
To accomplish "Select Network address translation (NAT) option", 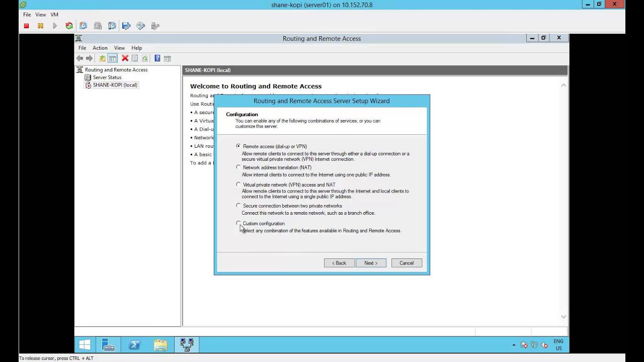I will pyautogui.click(x=238, y=167).
